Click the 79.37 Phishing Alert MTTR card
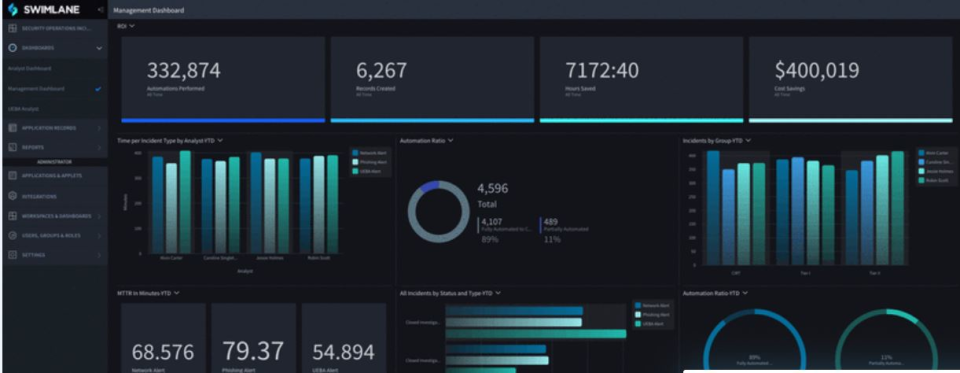The height and width of the screenshot is (373, 960). tap(253, 338)
